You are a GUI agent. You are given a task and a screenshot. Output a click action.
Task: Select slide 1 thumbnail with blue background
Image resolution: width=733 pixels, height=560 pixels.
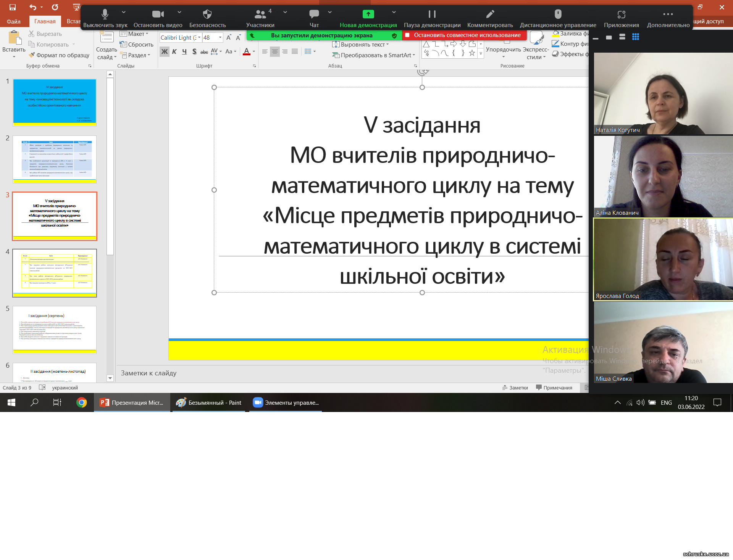click(55, 102)
